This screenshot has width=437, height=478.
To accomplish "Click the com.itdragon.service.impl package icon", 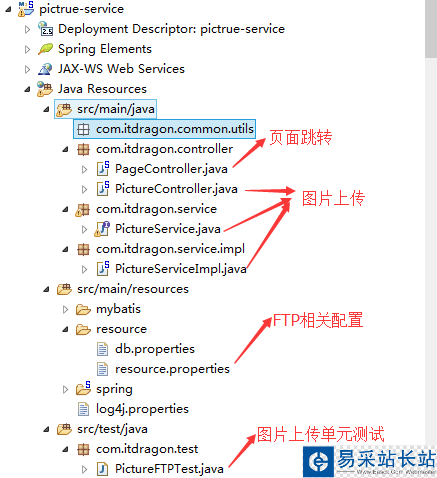I will (83, 249).
